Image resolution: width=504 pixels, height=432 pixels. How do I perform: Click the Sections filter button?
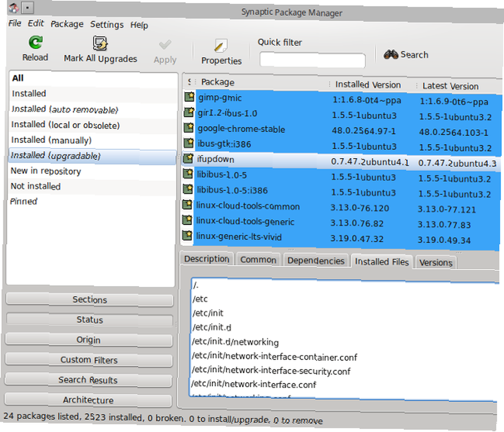(x=90, y=300)
